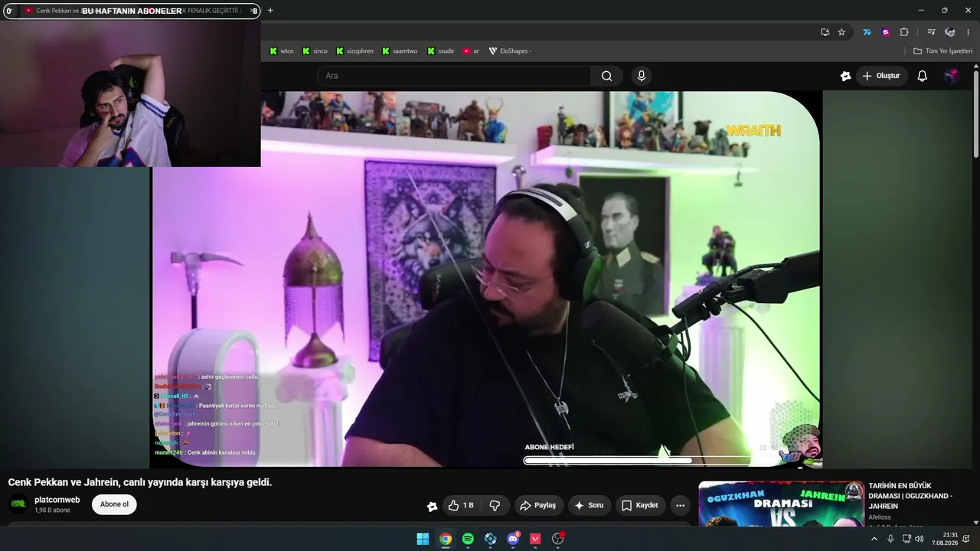Screen dimensions: 980x551
Task: Open Windows Start menu
Action: pos(423,539)
